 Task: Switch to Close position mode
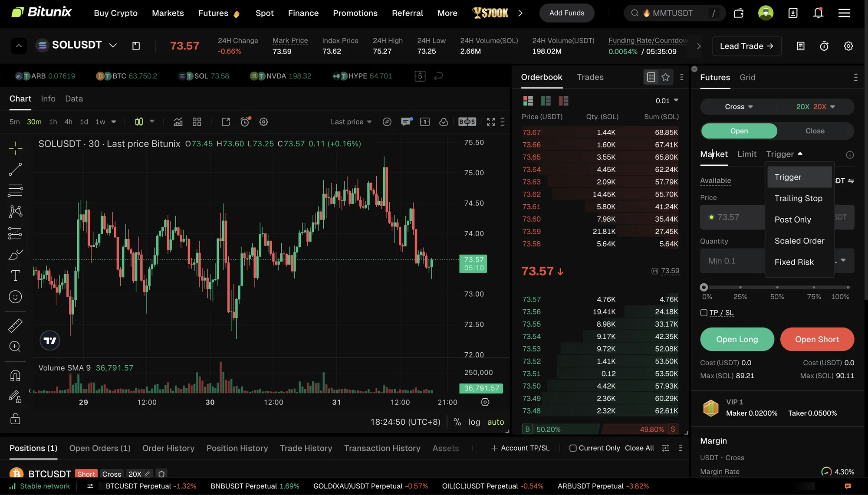coord(815,131)
